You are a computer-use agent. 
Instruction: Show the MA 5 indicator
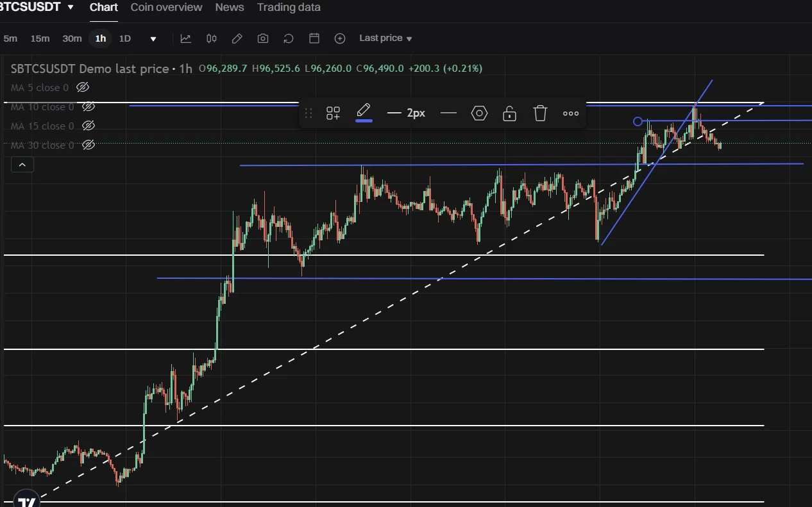[x=83, y=87]
